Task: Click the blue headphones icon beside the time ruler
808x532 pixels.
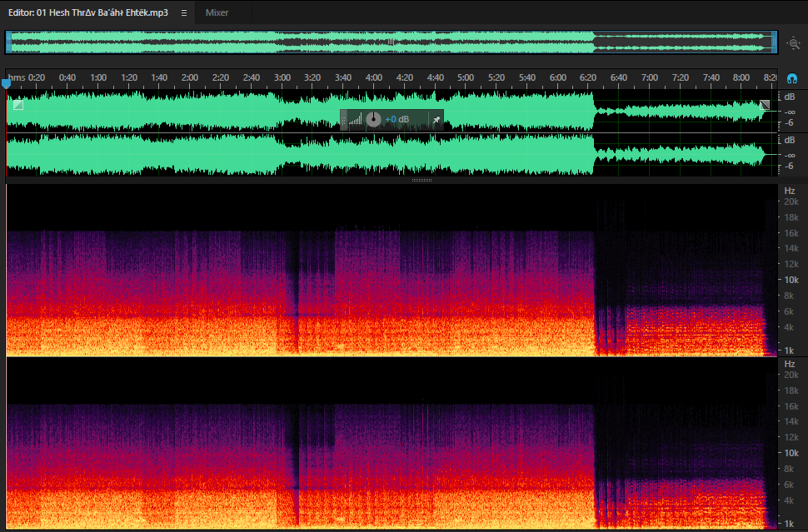Action: (x=792, y=79)
